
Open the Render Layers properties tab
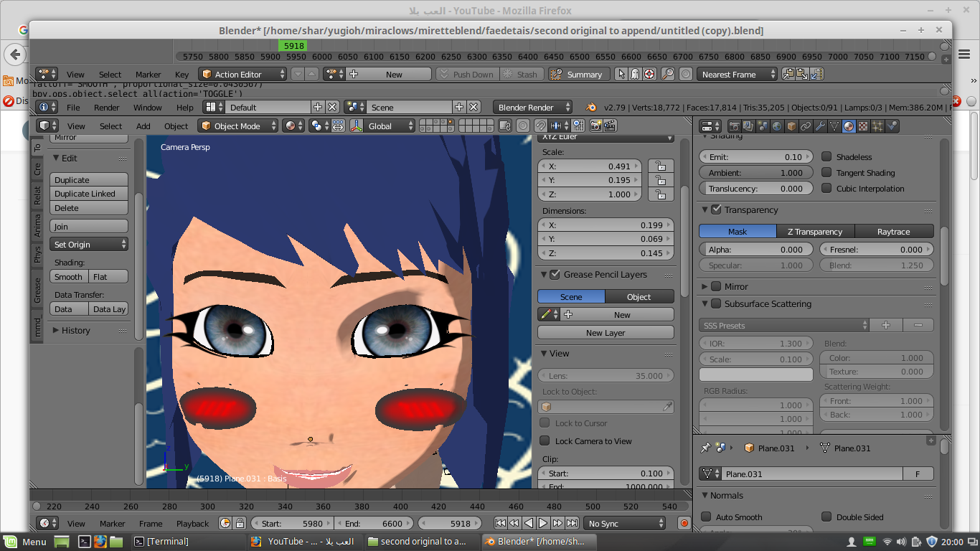pos(748,126)
